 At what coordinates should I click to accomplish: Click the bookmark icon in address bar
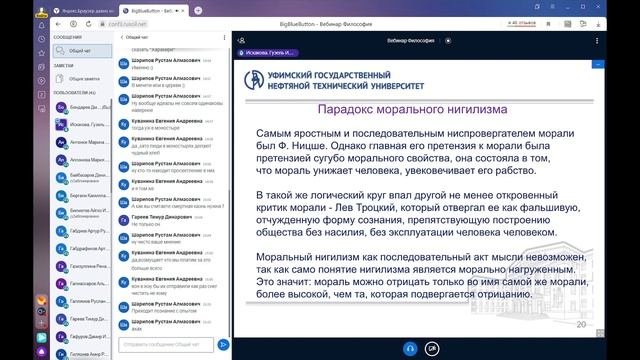548,24
